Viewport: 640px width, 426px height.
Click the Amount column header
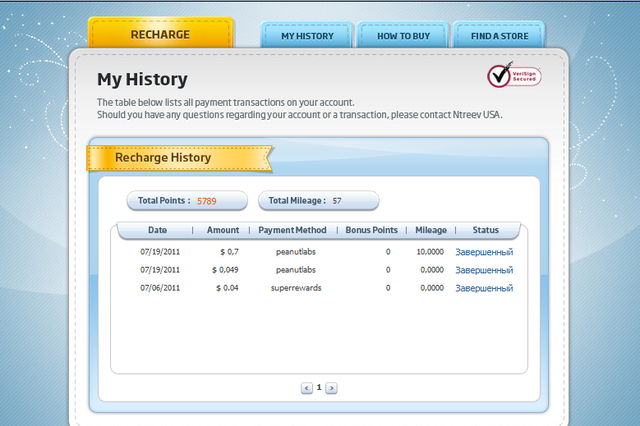pyautogui.click(x=223, y=230)
